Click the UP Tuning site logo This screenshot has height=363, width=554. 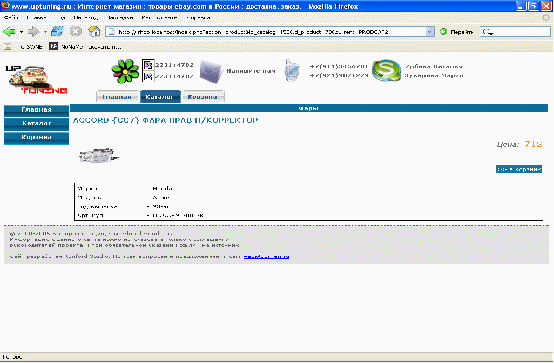tap(36, 80)
